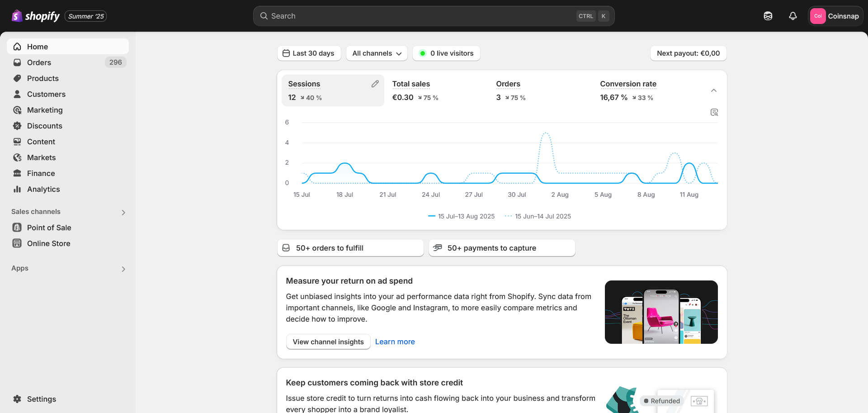
Task: Click the Analytics bar chart icon
Action: tap(17, 189)
